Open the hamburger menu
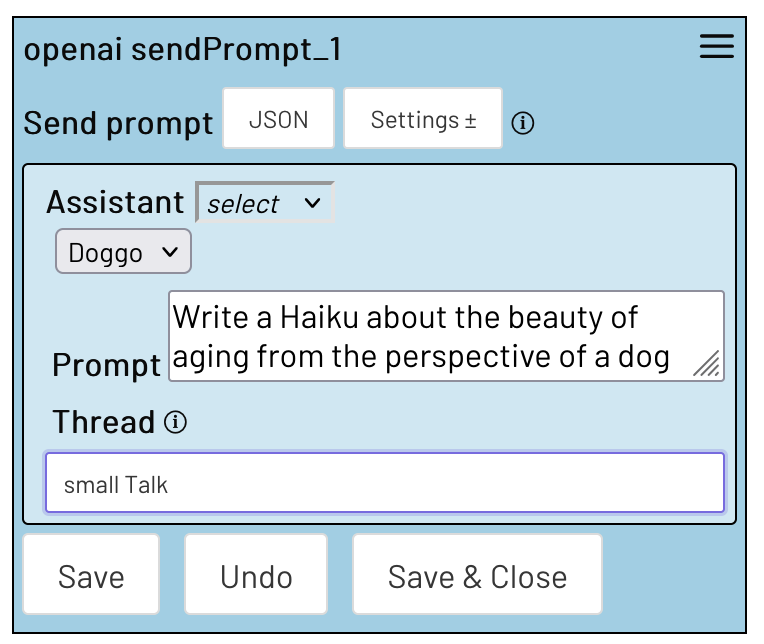Screen dimensions: 764x644 (x=716, y=48)
